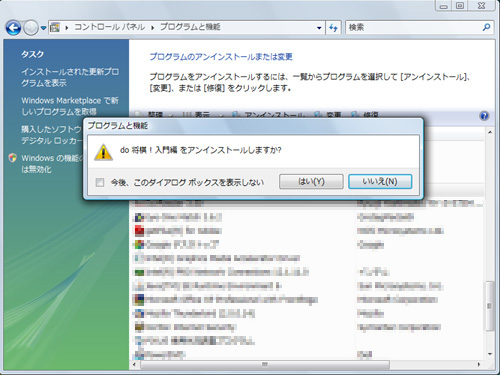Open the blue Help question mark icon

click(x=484, y=116)
